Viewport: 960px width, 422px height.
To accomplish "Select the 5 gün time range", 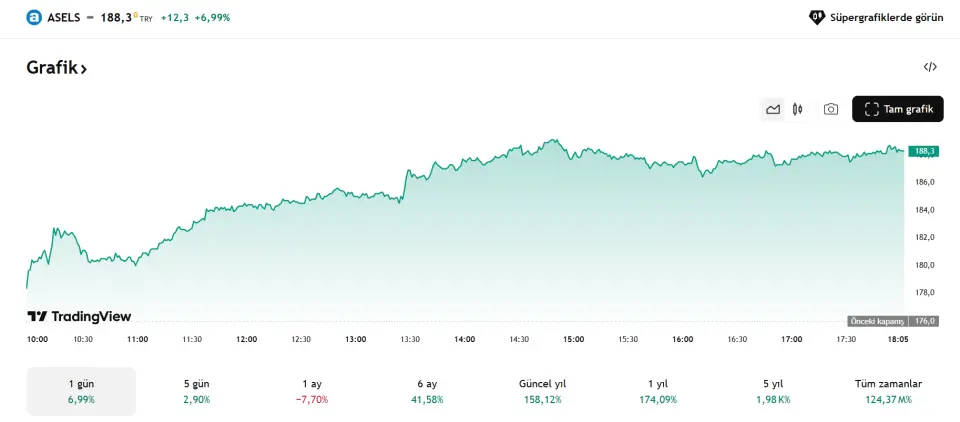I will coord(195,391).
